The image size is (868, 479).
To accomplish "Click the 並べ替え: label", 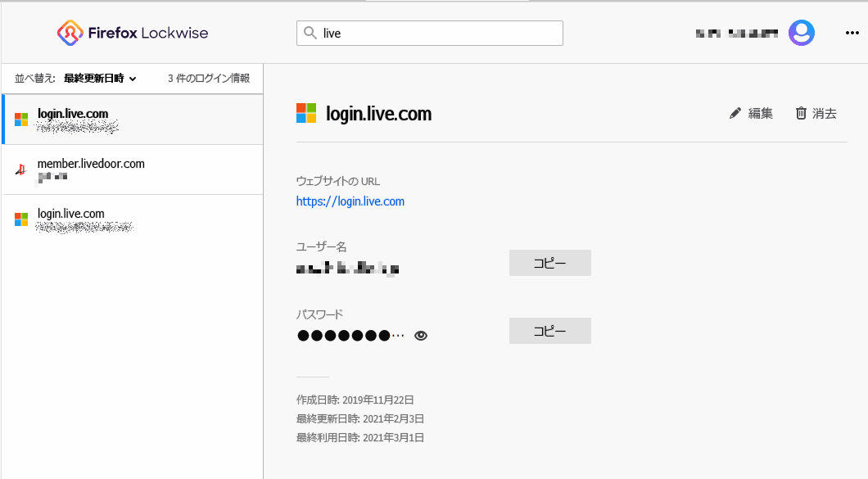I will coord(35,79).
